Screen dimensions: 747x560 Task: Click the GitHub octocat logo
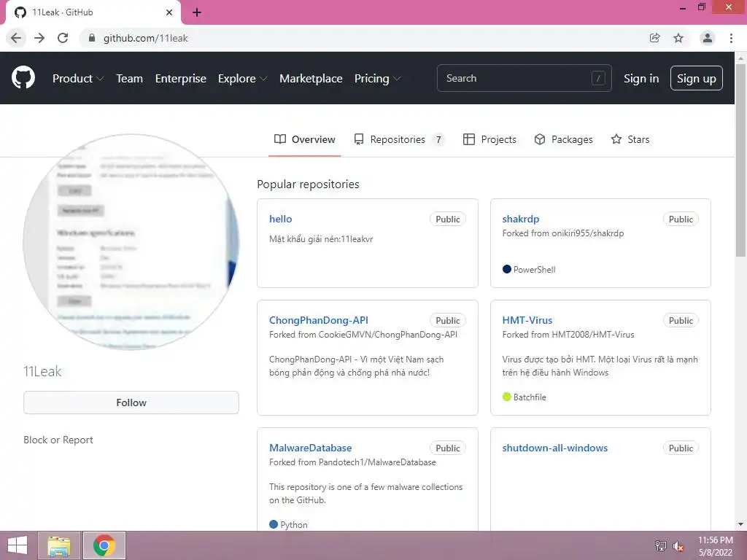[x=23, y=77]
